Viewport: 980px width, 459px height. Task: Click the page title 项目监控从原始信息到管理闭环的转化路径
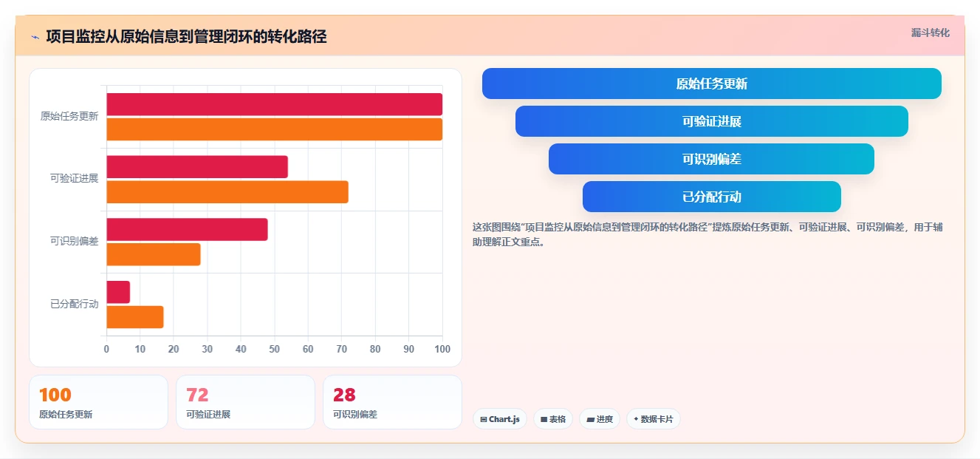click(x=186, y=36)
